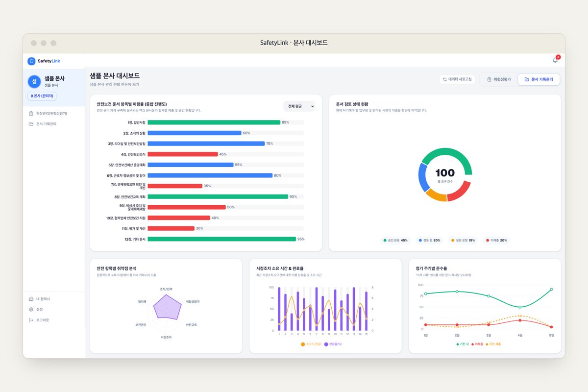Click the 4장. 안전보건조직 45% red bar
The image size is (588, 392).
tap(183, 154)
